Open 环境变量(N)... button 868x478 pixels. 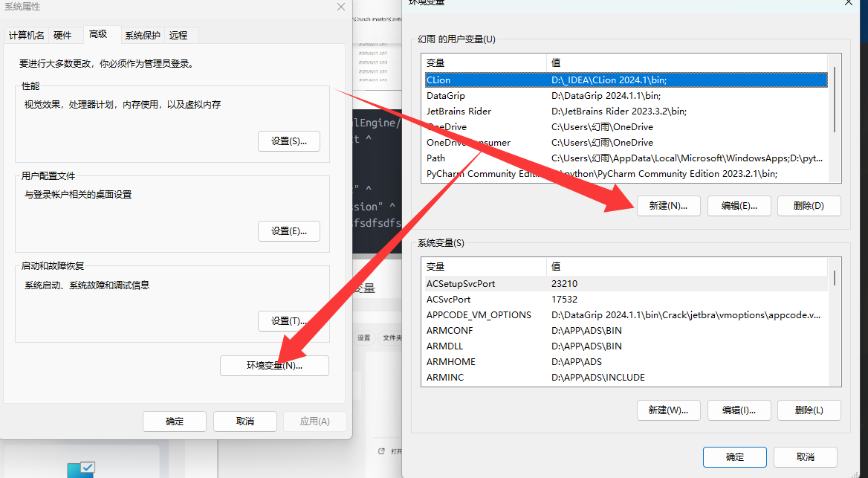(274, 365)
